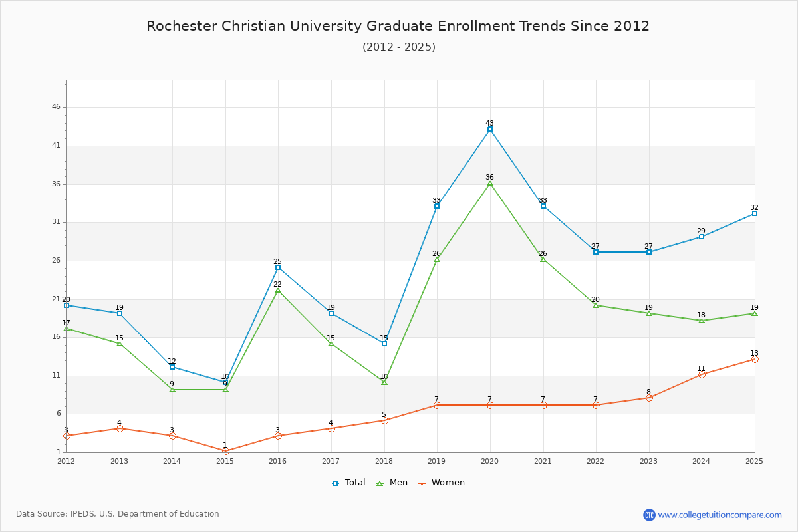Click the Total data point 33 in 2019
Image resolution: width=798 pixels, height=532 pixels.
click(x=437, y=206)
